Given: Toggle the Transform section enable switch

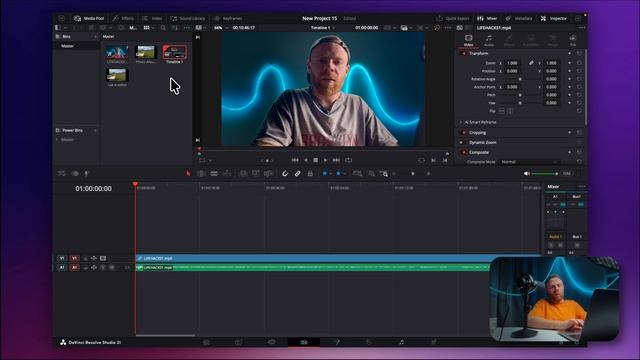Looking at the screenshot, I should pos(463,53).
